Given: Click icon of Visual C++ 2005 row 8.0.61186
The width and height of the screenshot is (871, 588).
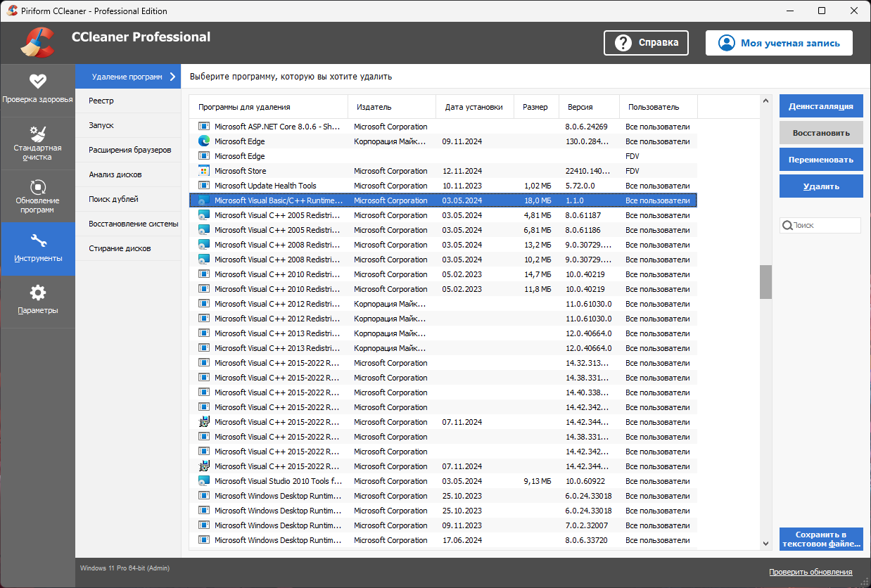Looking at the screenshot, I should tap(204, 230).
